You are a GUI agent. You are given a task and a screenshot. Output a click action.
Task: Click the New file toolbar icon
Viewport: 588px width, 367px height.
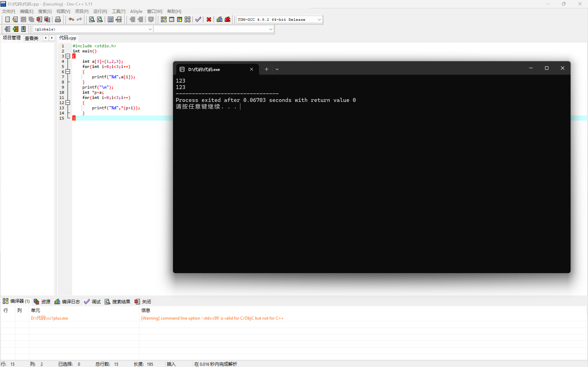[7, 20]
